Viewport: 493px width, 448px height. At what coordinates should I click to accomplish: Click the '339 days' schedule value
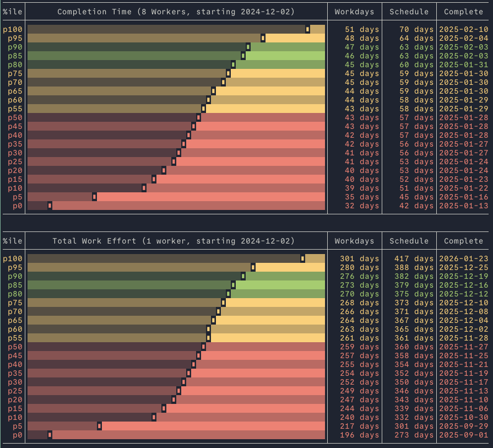414,409
